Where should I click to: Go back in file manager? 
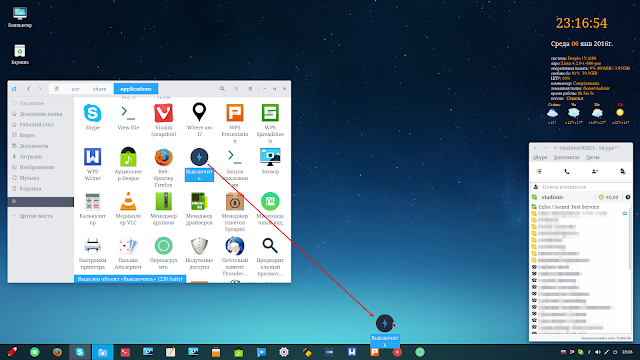[x=29, y=89]
